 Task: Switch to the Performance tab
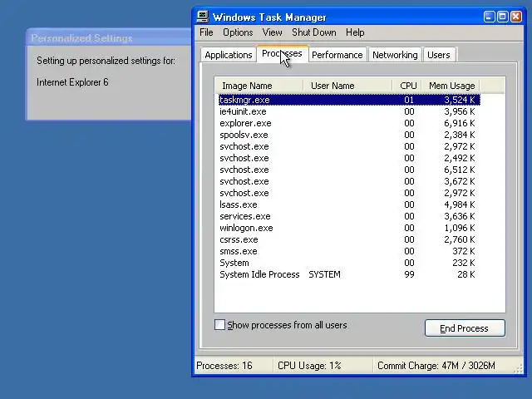click(337, 55)
